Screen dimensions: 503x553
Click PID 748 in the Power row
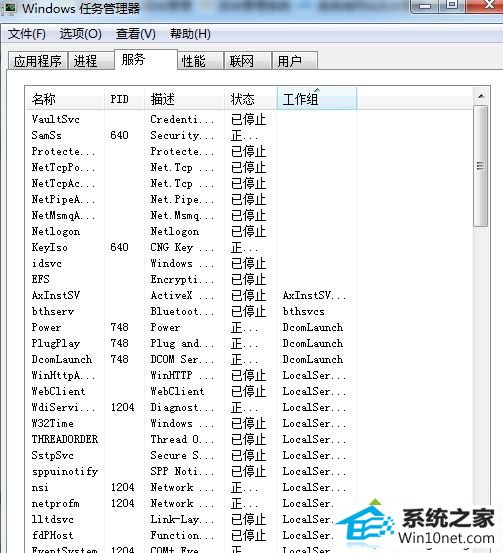coord(119,327)
